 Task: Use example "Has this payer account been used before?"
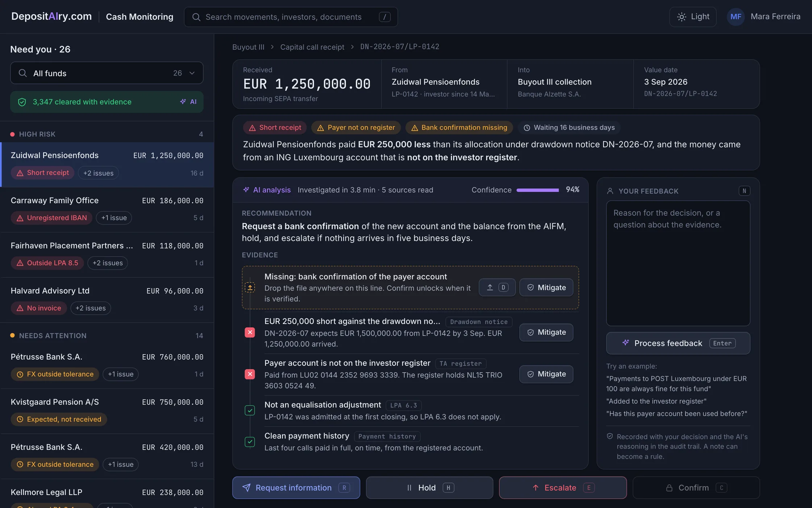(676, 414)
